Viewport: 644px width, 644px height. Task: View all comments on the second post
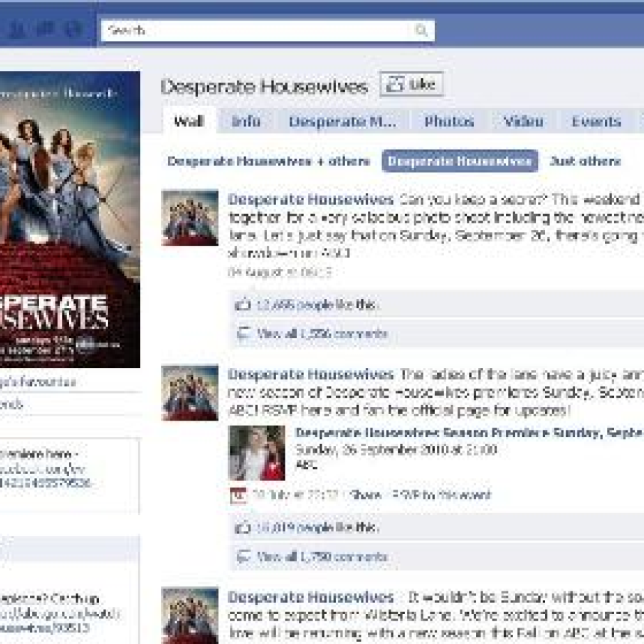pos(322,557)
